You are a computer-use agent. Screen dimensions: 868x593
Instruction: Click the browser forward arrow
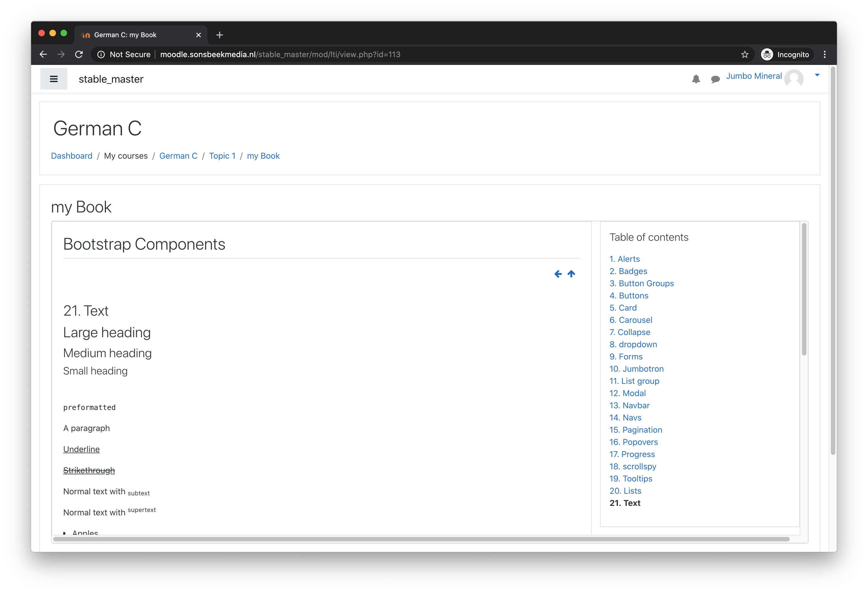pyautogui.click(x=61, y=55)
